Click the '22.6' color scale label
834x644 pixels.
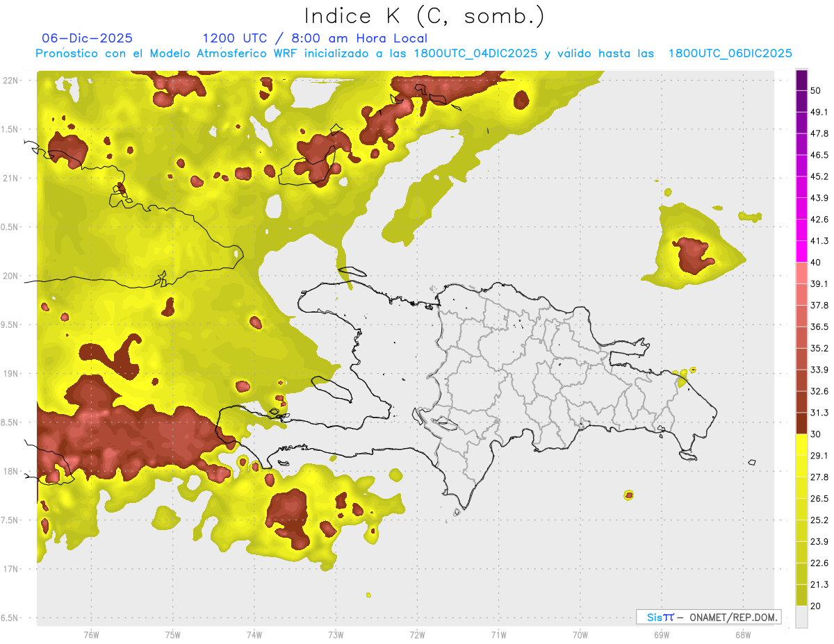pyautogui.click(x=819, y=563)
